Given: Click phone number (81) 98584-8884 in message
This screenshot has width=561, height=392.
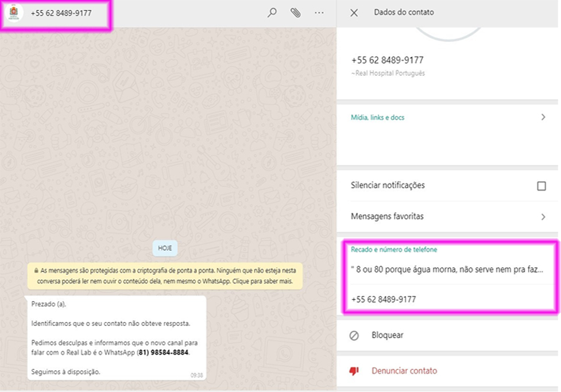Looking at the screenshot, I should [164, 352].
